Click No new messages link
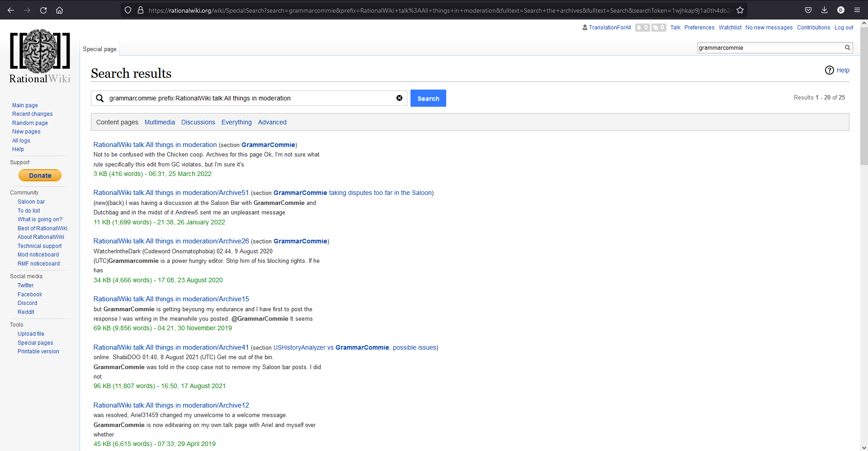Screen dimensions: 868x451 (769, 28)
